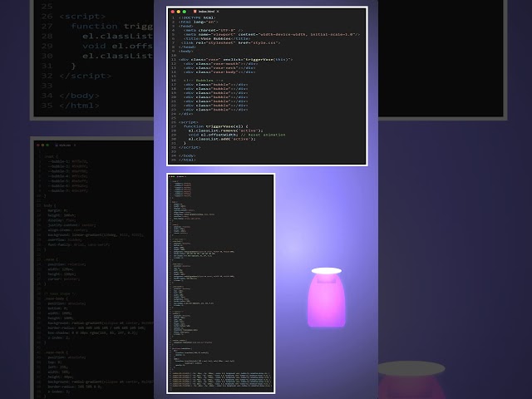Click </script> in the large blurred background editor
This screenshot has width=532, height=399.
(85, 76)
